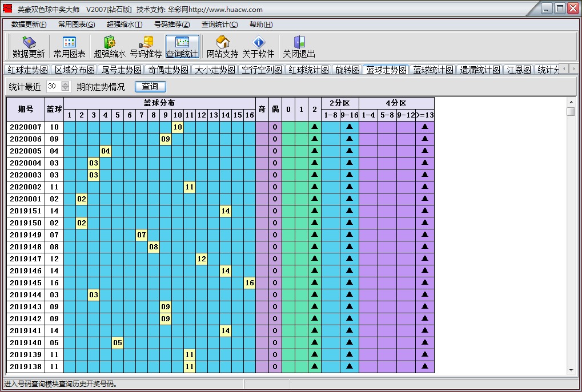The image size is (582, 392).
Task: Open 常用图表 from the toolbar
Action: click(x=70, y=46)
